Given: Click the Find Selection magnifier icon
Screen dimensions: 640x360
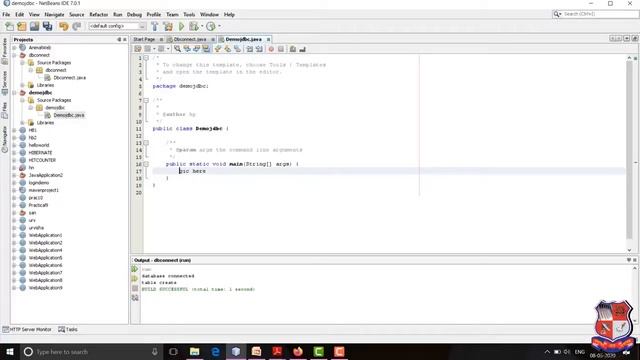Looking at the screenshot, I should pos(178,49).
